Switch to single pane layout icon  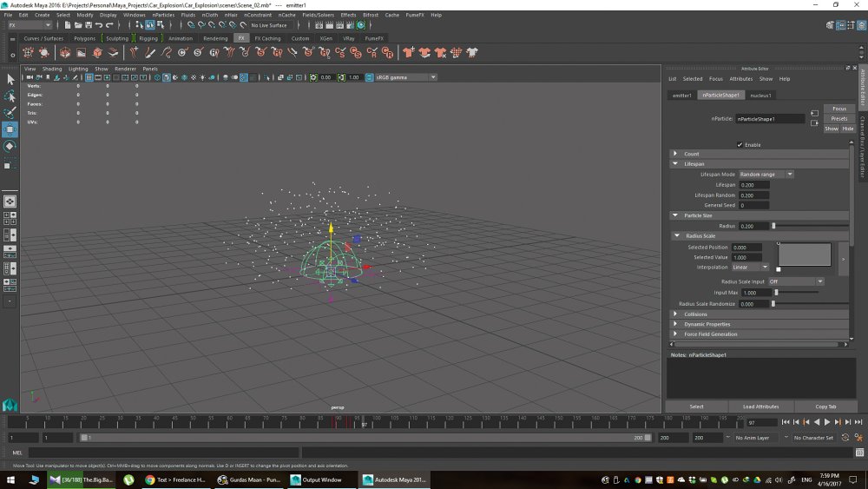(x=10, y=201)
